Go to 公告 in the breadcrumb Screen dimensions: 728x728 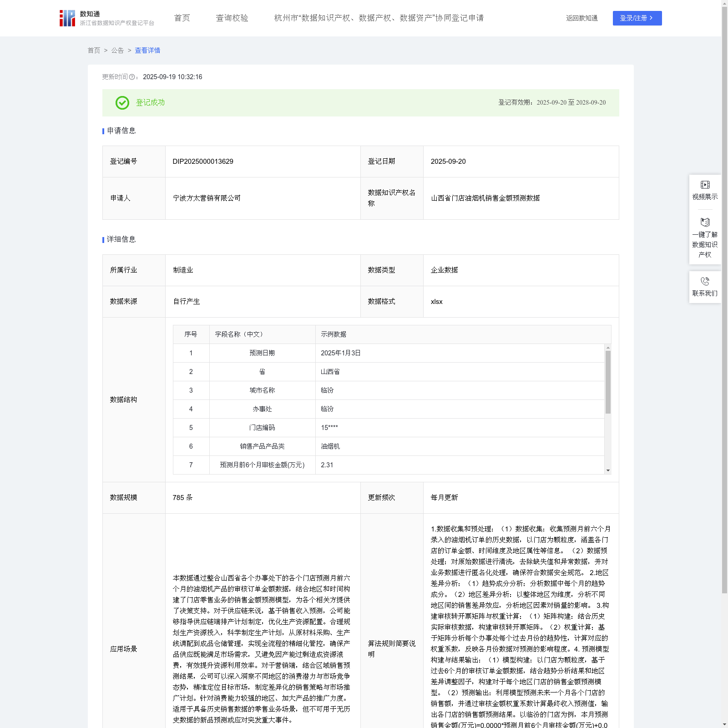tap(117, 51)
